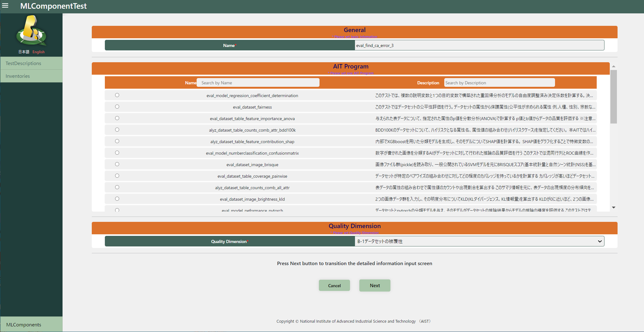
Task: Select eval_dataset_table_coverage_pairwise radio button
Action: click(x=117, y=176)
